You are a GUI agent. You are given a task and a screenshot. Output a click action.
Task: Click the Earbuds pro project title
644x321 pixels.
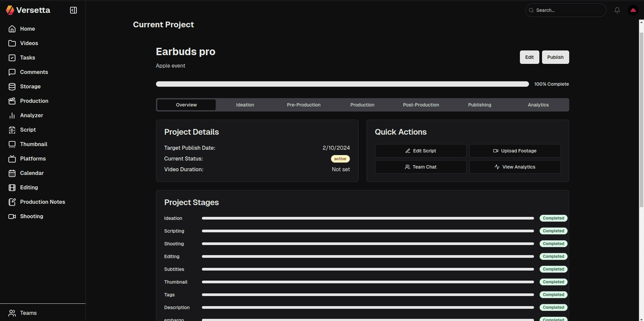[x=186, y=52]
